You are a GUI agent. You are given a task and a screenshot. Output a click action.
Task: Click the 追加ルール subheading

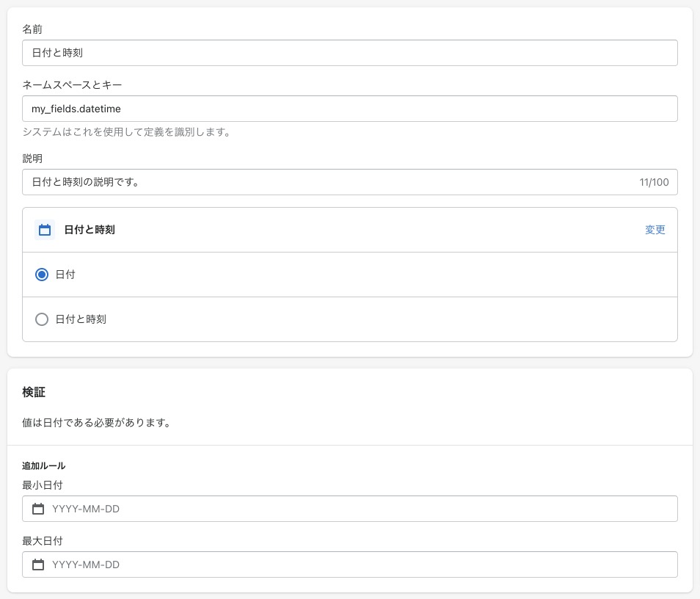pos(44,466)
